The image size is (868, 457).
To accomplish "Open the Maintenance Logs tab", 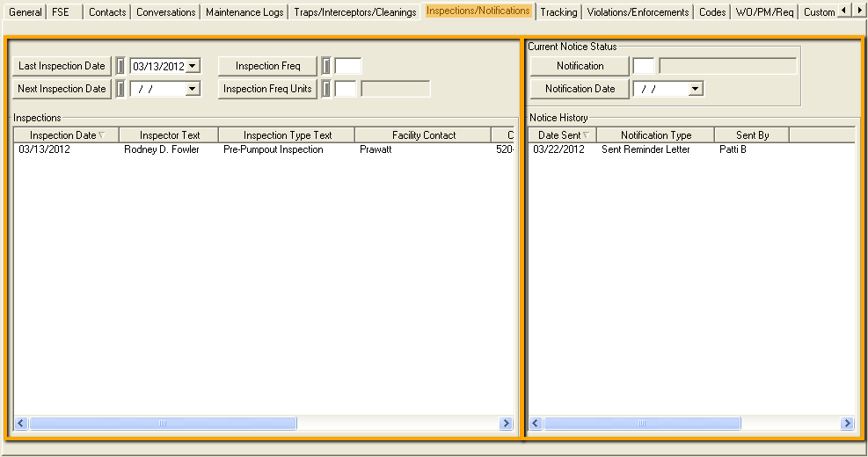I will [x=244, y=11].
